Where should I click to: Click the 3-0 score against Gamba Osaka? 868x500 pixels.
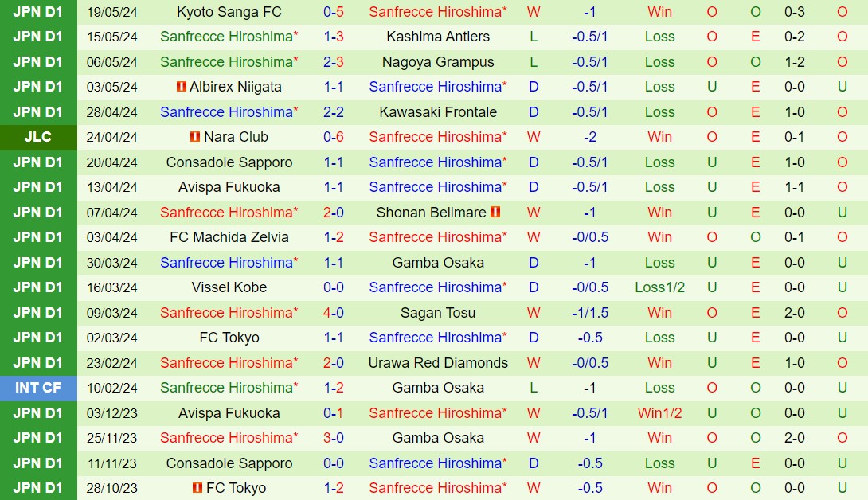point(334,438)
